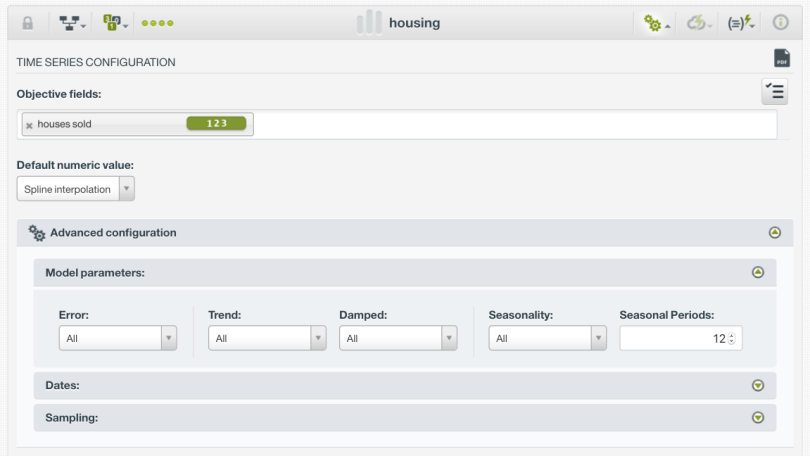Expand the Dates section
This screenshot has height=456, width=810.
758,385
